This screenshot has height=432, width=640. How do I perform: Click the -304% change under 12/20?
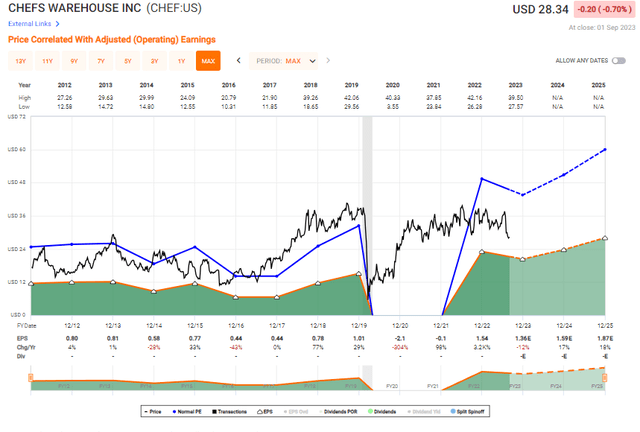(400, 347)
